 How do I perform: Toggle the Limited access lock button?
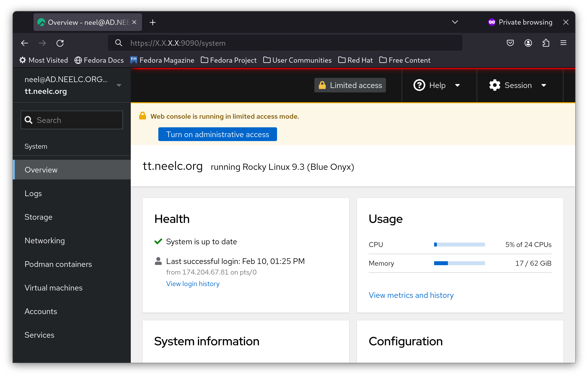click(350, 85)
